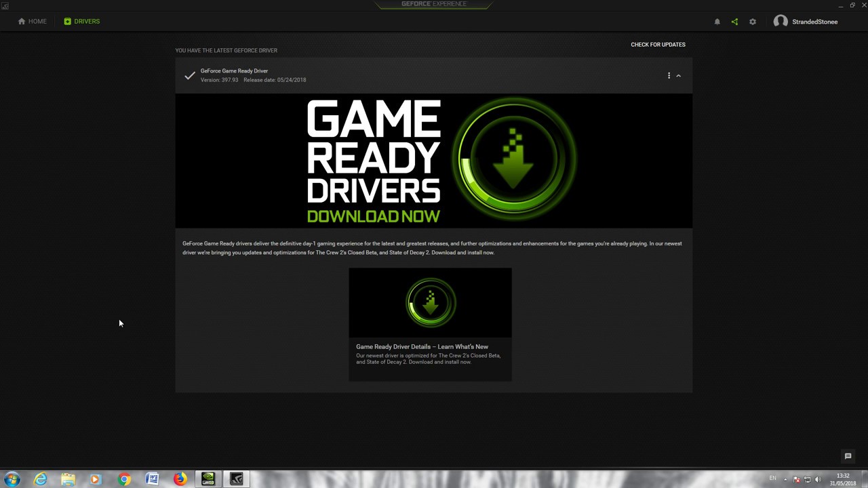Open Microsoft Word from taskbar
868x488 pixels.
(x=152, y=479)
